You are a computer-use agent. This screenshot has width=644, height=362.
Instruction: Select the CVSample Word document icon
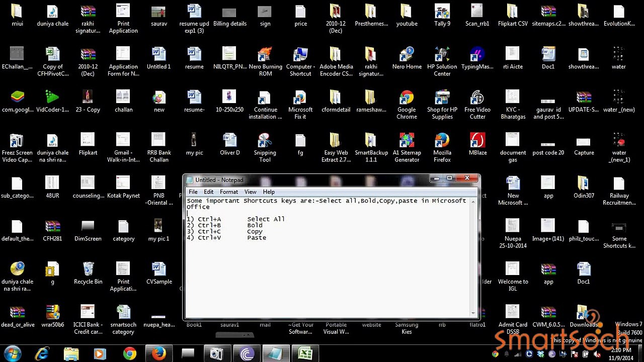tap(159, 273)
